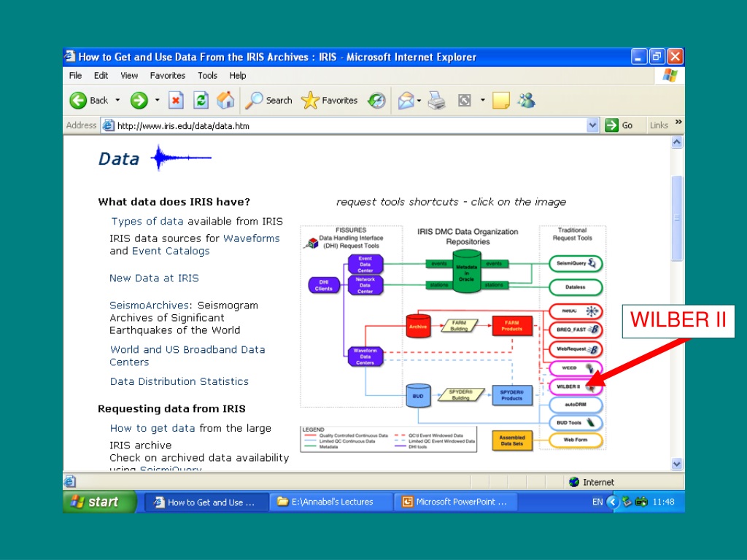Open the Messenger people icon
Viewport: 747px width, 560px height.
tap(527, 101)
